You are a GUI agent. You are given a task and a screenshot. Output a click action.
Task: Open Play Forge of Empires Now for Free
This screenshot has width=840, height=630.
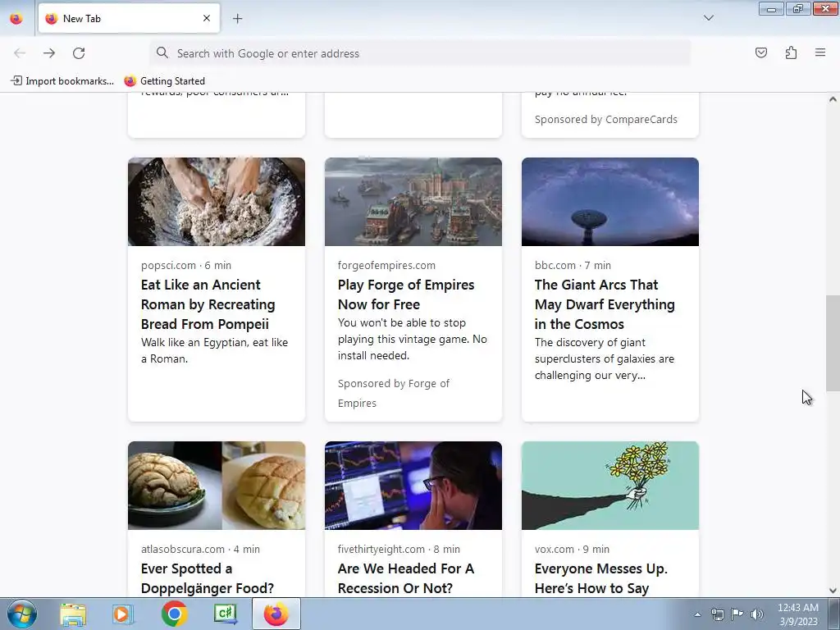point(406,294)
